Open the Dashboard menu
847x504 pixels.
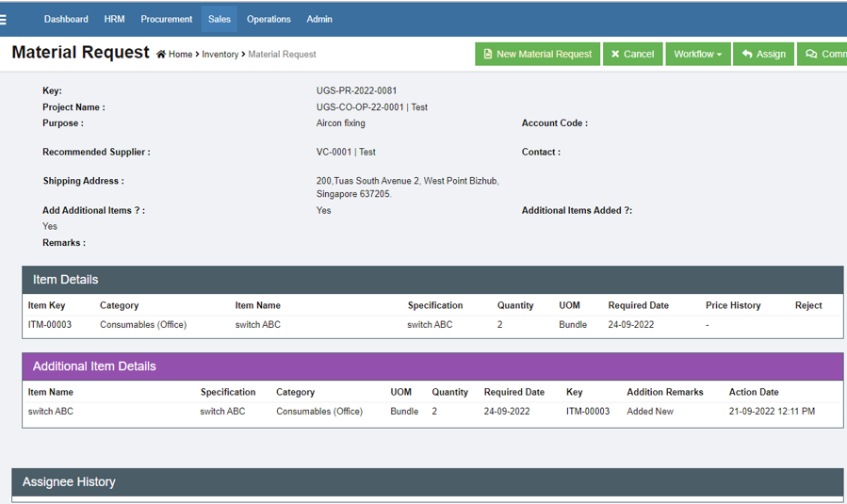pos(66,19)
